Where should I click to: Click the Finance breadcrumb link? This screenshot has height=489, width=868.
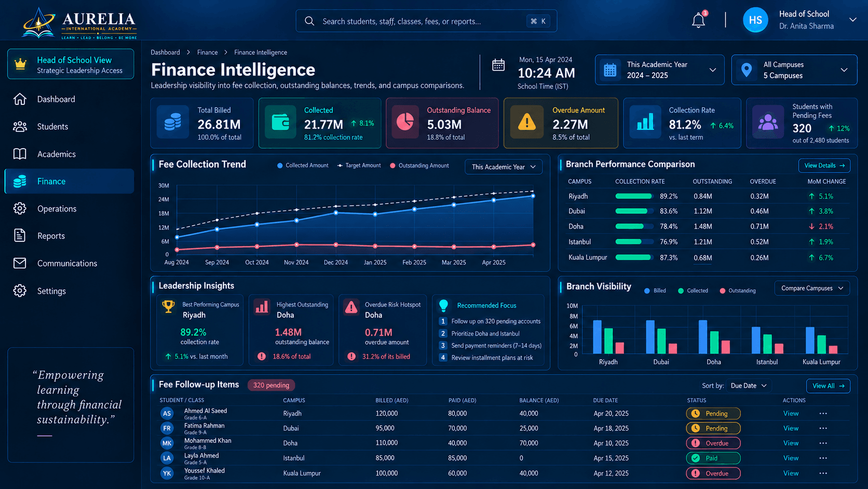click(207, 52)
